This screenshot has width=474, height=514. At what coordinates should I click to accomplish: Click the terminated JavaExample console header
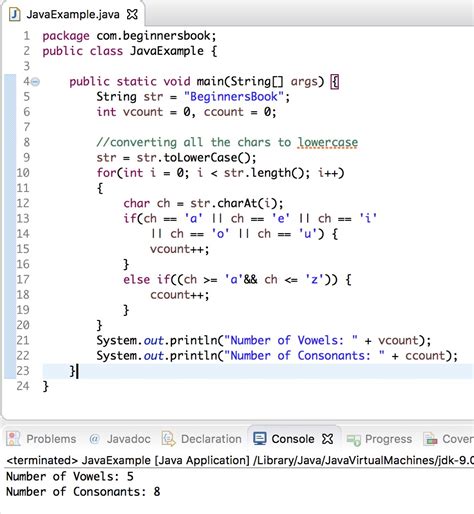(240, 460)
